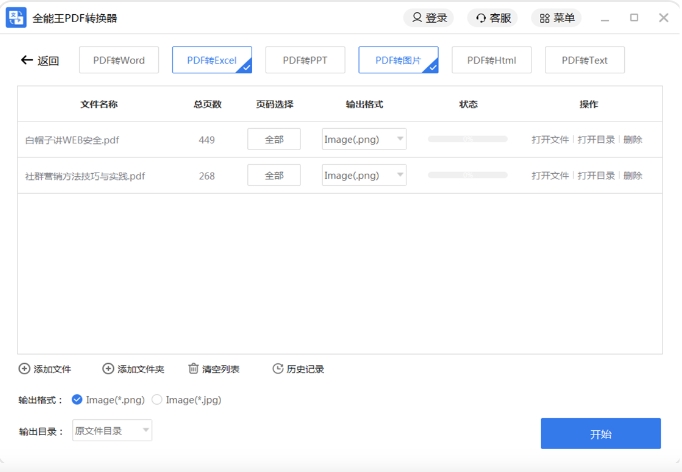Maximize the converter window

[634, 18]
